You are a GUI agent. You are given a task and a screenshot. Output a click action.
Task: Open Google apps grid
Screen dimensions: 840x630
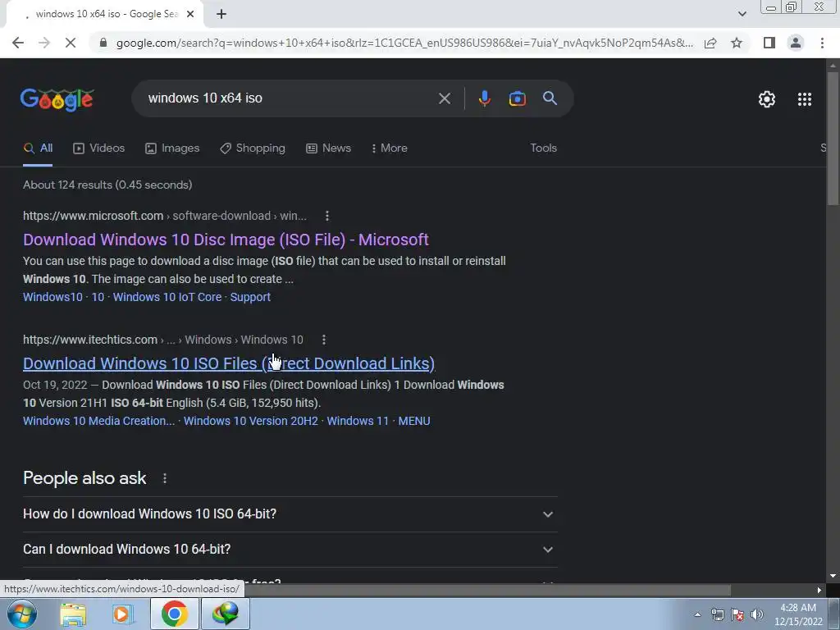[804, 99]
